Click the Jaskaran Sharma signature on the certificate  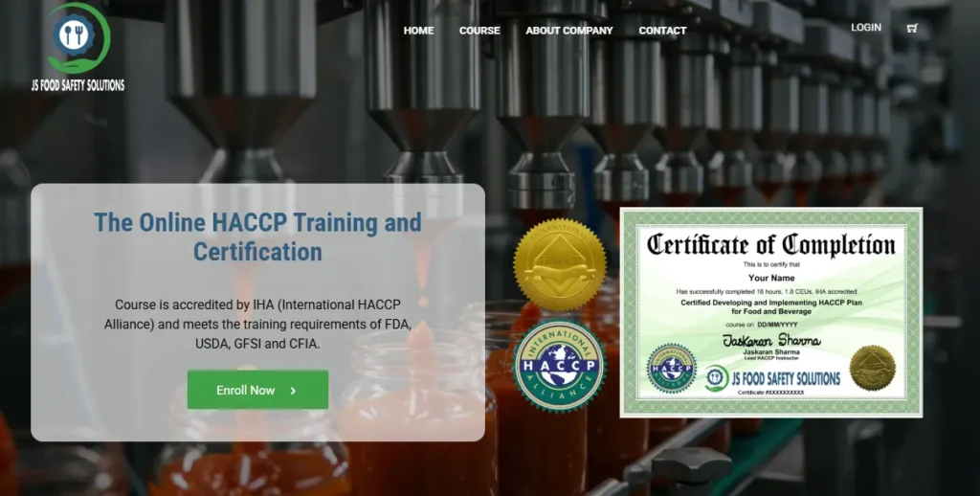[x=770, y=340]
